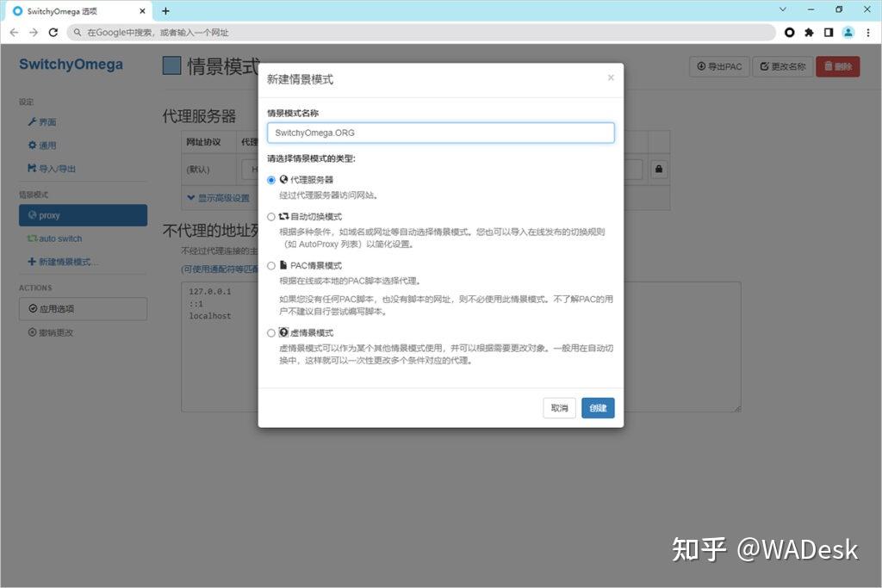Click the plus icon for 新建情景模式
The width and height of the screenshot is (882, 588).
coord(31,261)
